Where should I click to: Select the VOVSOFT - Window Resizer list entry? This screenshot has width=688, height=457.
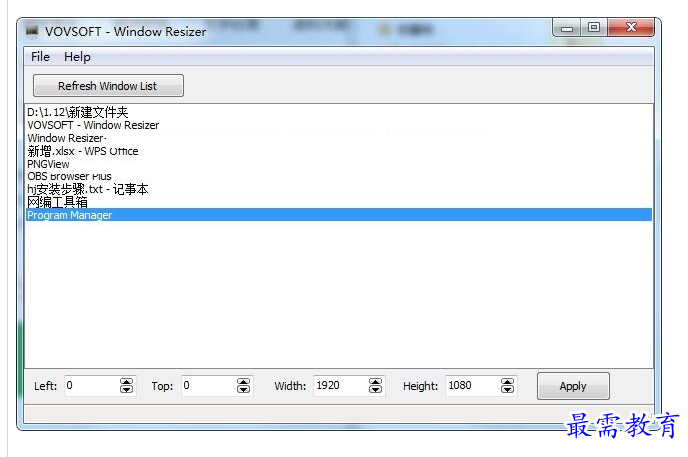tap(338, 125)
